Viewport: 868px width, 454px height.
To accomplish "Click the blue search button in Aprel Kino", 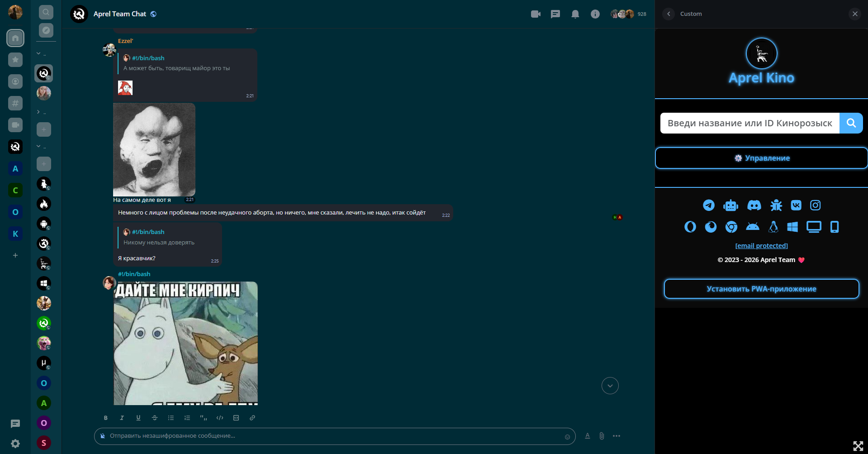I will pos(851,123).
